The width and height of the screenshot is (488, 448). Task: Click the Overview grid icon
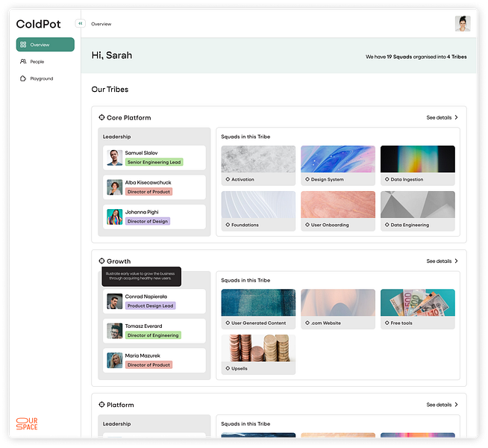(x=23, y=45)
